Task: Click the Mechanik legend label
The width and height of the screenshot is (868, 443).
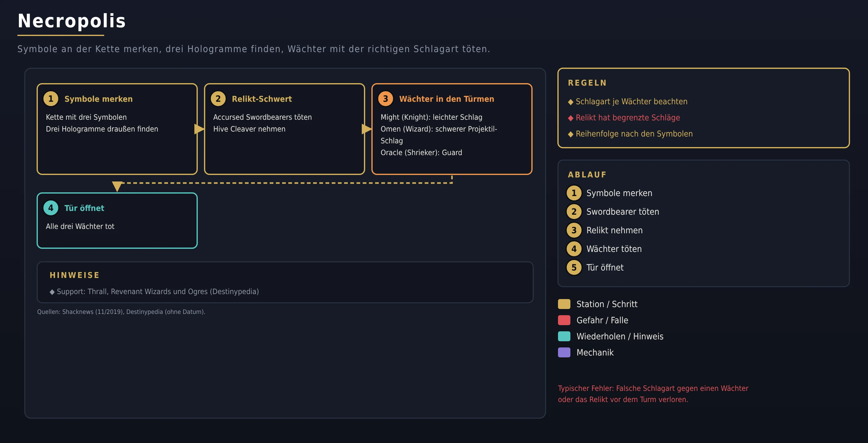Action: pos(595,353)
